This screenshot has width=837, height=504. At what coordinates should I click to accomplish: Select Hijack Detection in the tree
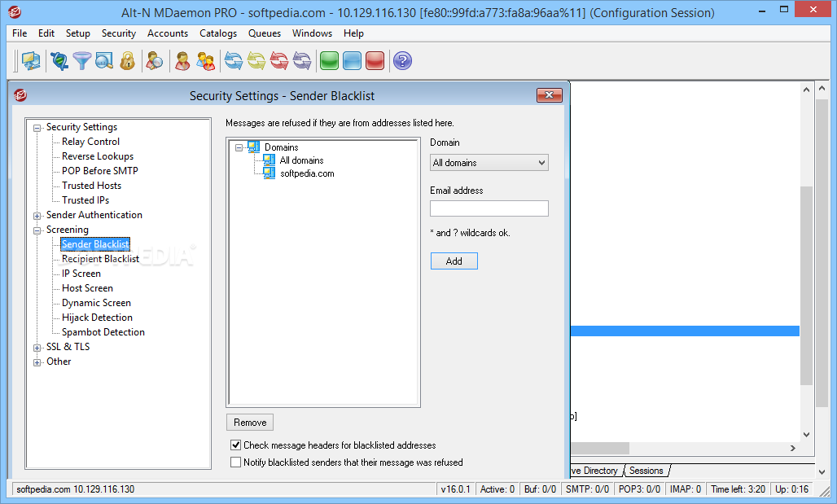(97, 318)
